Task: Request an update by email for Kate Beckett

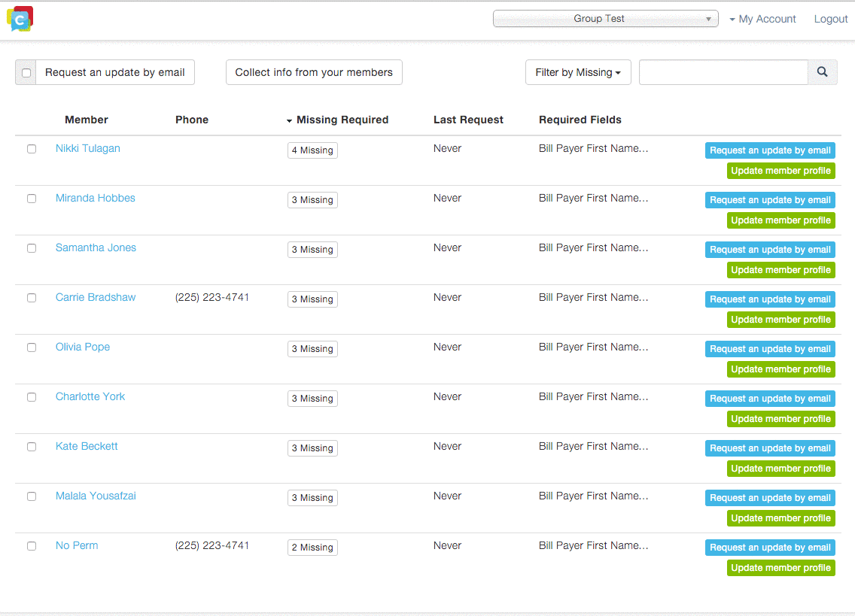Action: pos(770,448)
